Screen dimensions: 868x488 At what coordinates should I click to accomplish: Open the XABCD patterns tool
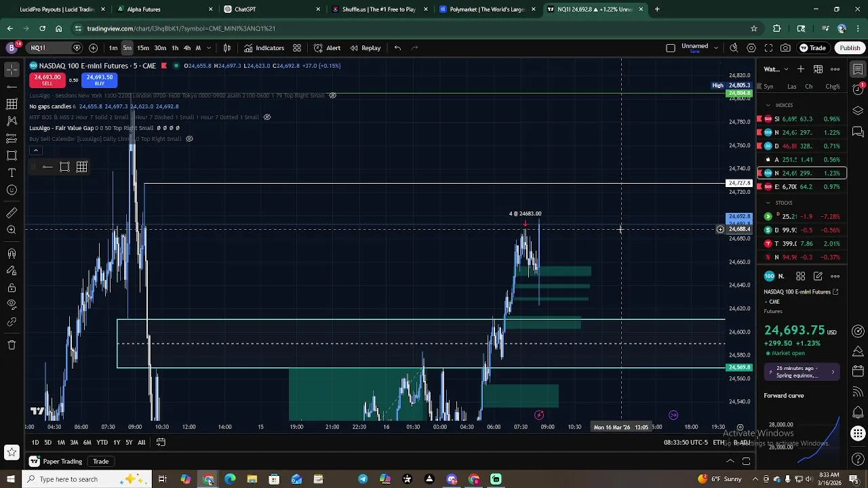[x=12, y=121]
